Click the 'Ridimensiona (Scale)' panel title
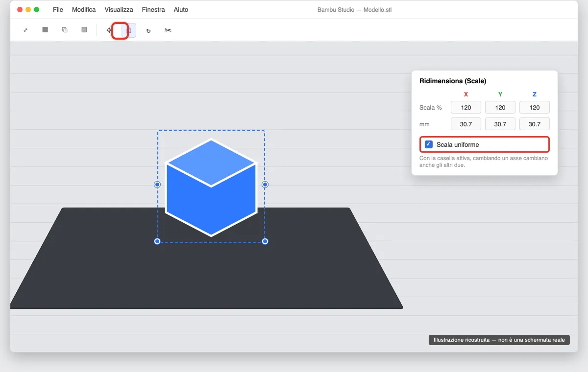 pos(453,81)
